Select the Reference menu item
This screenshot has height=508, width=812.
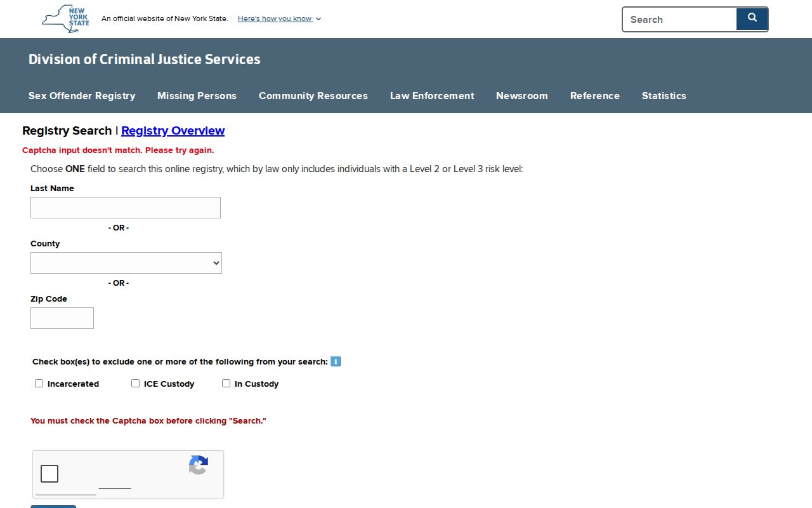click(595, 96)
